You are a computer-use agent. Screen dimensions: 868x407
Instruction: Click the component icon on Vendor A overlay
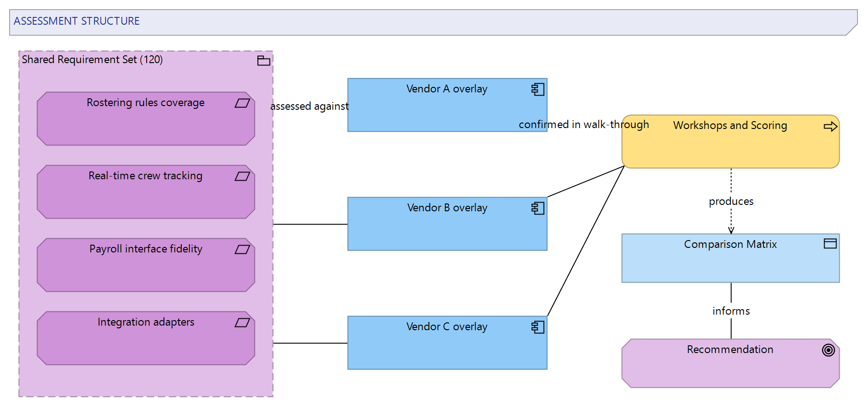pyautogui.click(x=538, y=89)
